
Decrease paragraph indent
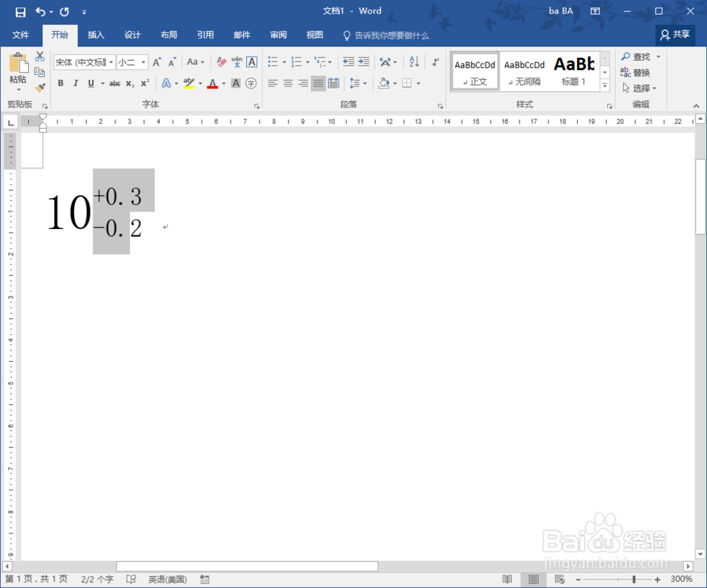click(348, 61)
